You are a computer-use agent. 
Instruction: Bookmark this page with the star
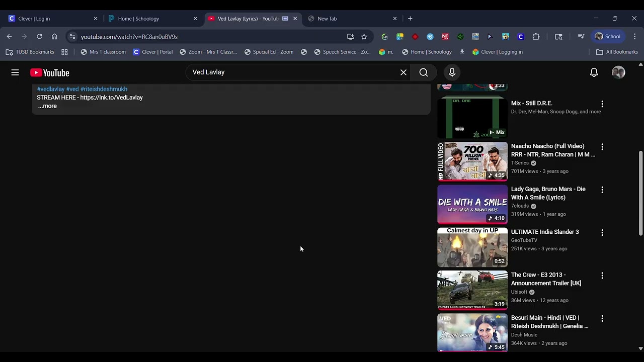tap(364, 36)
